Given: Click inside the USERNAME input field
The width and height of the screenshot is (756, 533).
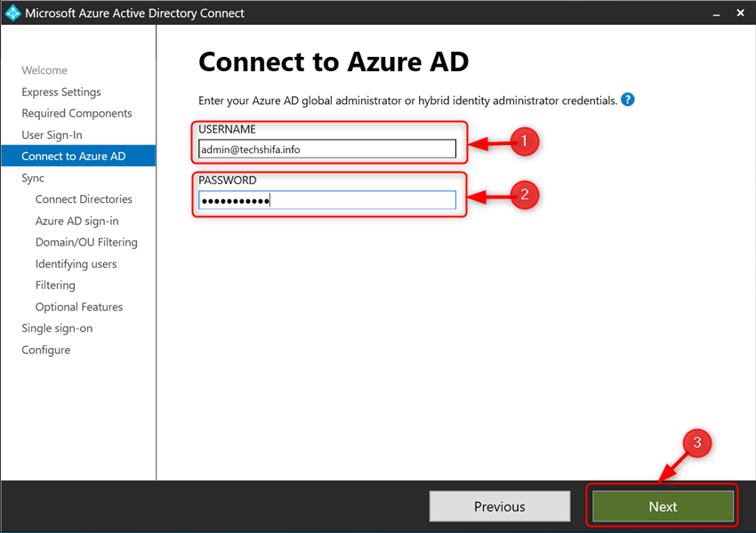Looking at the screenshot, I should 328,149.
